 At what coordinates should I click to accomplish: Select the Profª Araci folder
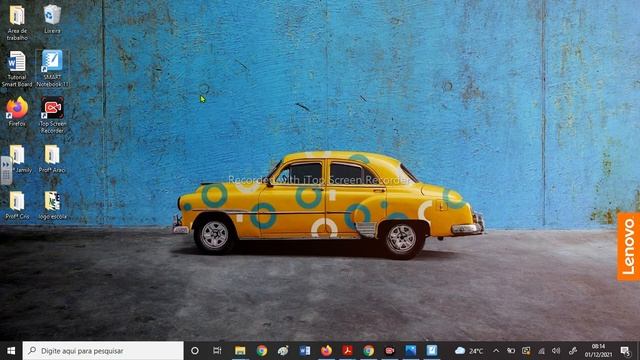[52, 158]
